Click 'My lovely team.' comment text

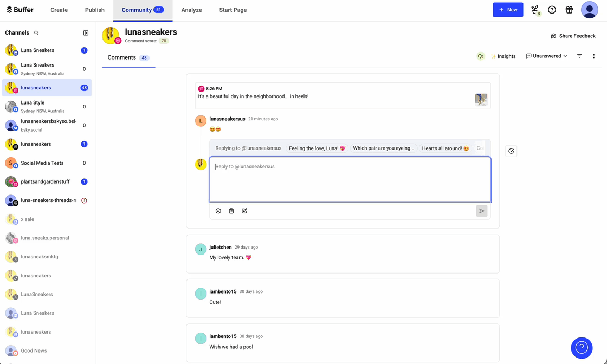click(230, 257)
